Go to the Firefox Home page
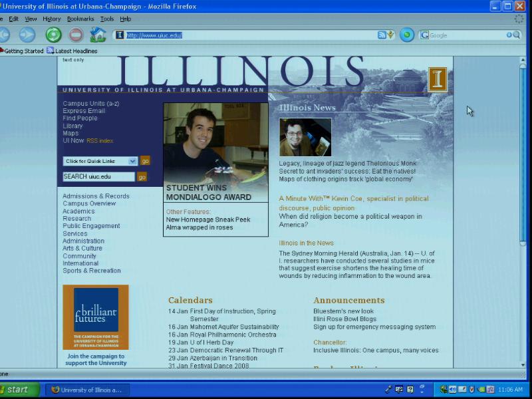Viewport: 532px width, 399px height. [x=98, y=35]
